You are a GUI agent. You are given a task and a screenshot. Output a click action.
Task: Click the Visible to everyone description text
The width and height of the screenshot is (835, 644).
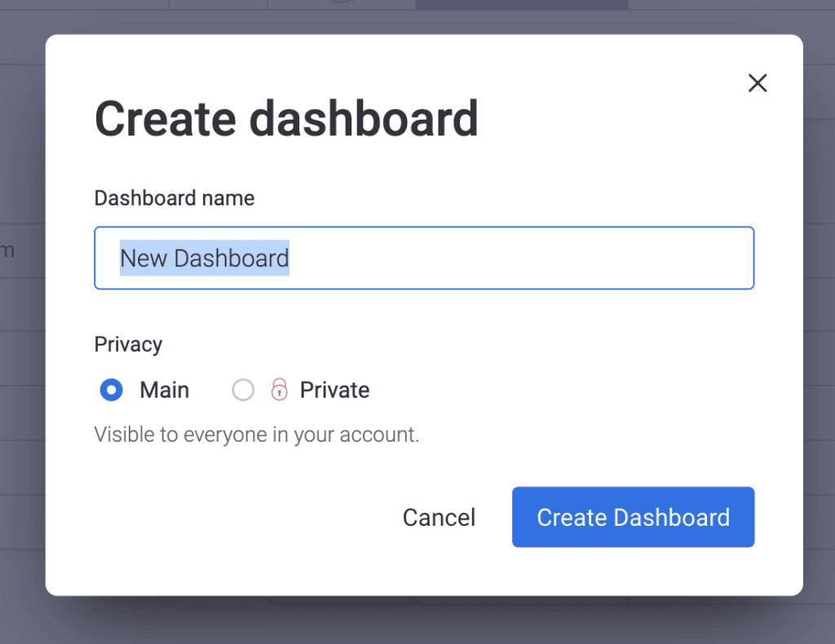(257, 434)
